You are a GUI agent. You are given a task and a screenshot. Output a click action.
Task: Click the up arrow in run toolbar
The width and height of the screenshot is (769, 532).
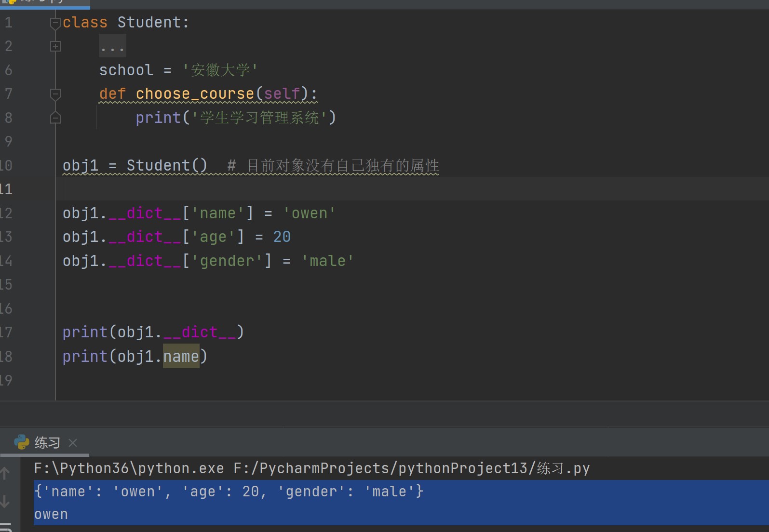coord(5,473)
